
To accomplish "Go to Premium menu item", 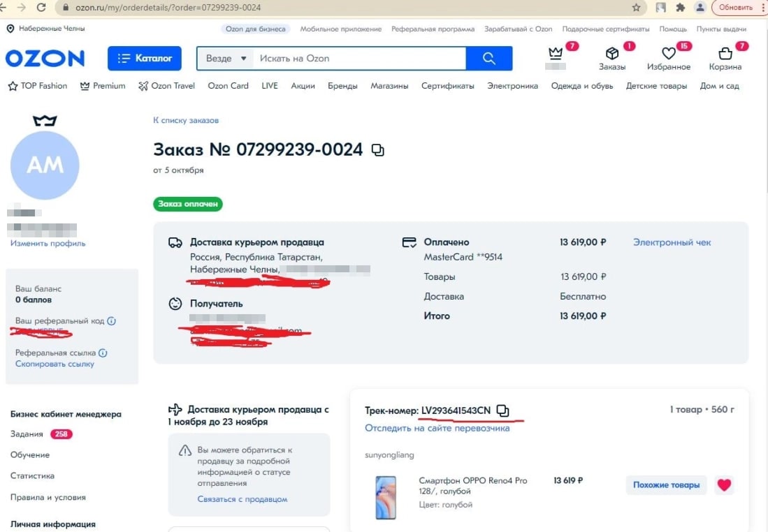I will coord(103,86).
